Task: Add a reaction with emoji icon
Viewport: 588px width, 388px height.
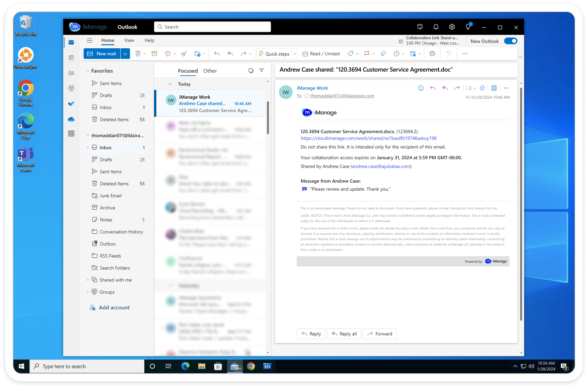Action: click(421, 88)
